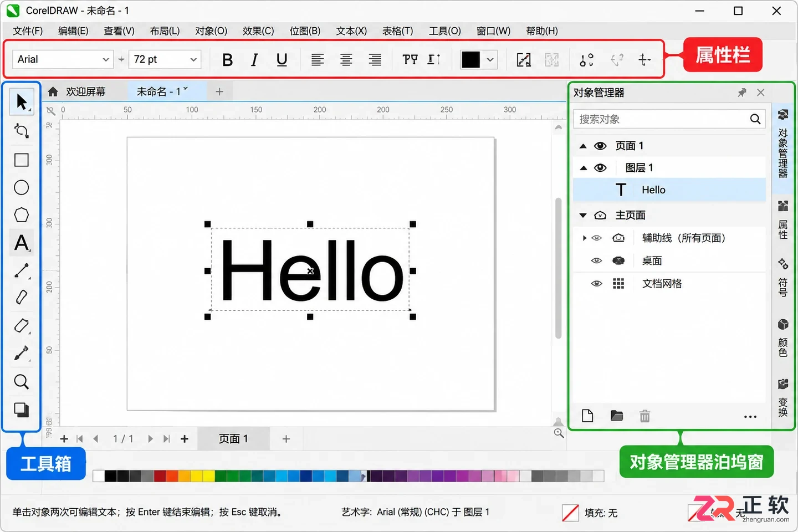This screenshot has height=532, width=798.
Task: Open the text color dropdown arrow
Action: point(490,59)
